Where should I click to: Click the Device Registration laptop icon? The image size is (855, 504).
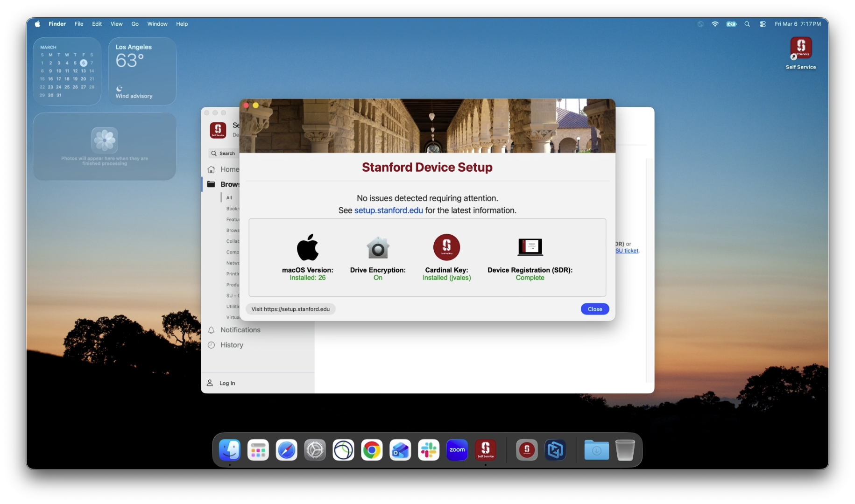530,247
